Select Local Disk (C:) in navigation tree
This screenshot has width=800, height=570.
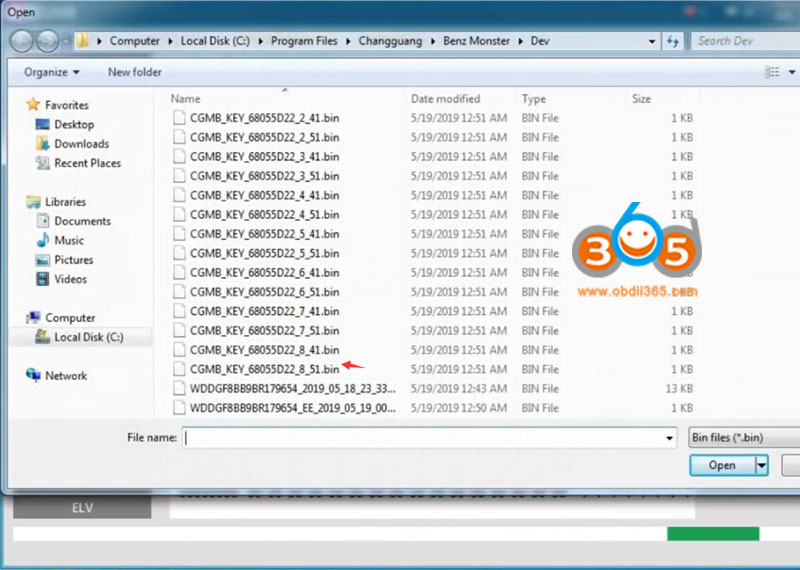coord(88,337)
